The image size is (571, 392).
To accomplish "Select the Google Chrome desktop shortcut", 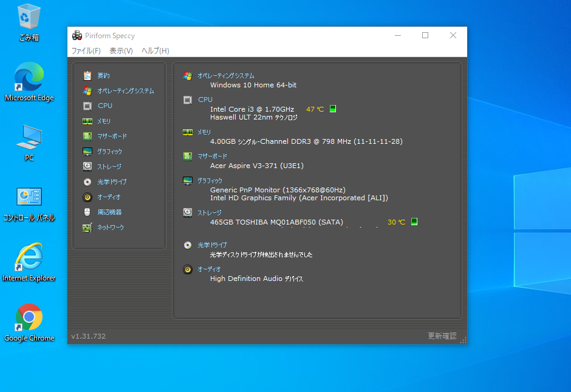I will click(29, 323).
